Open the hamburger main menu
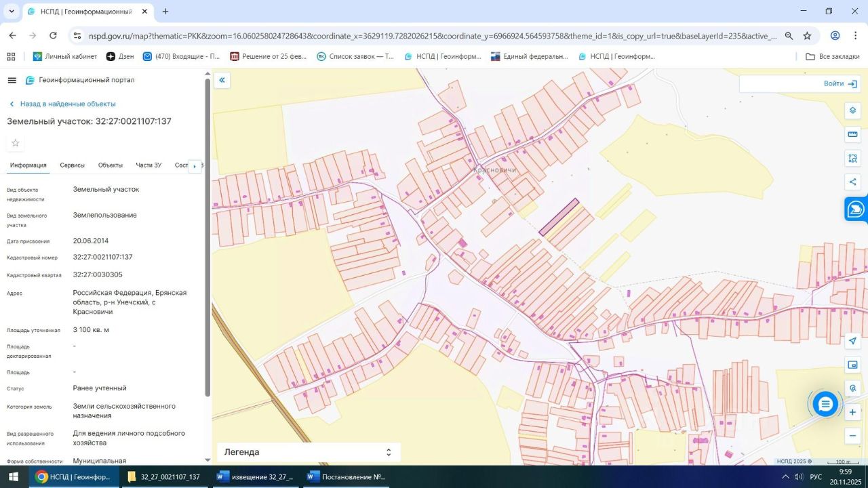The width and height of the screenshot is (868, 488). [x=12, y=80]
